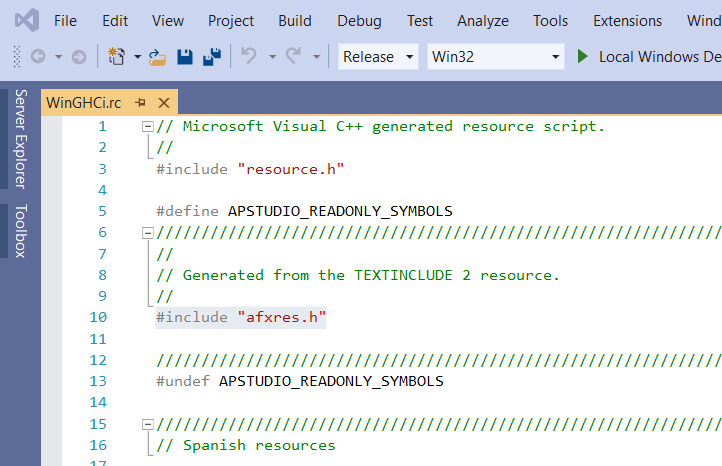Collapse the comment region at line 6
The width and height of the screenshot is (722, 466).
point(148,233)
